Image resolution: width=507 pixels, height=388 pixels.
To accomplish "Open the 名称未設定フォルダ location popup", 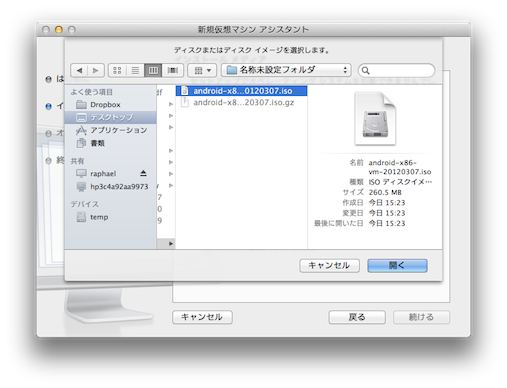I will pyautogui.click(x=286, y=70).
